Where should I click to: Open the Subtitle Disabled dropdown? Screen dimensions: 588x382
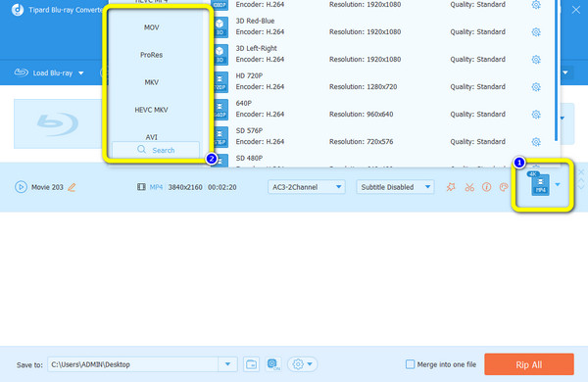[395, 187]
